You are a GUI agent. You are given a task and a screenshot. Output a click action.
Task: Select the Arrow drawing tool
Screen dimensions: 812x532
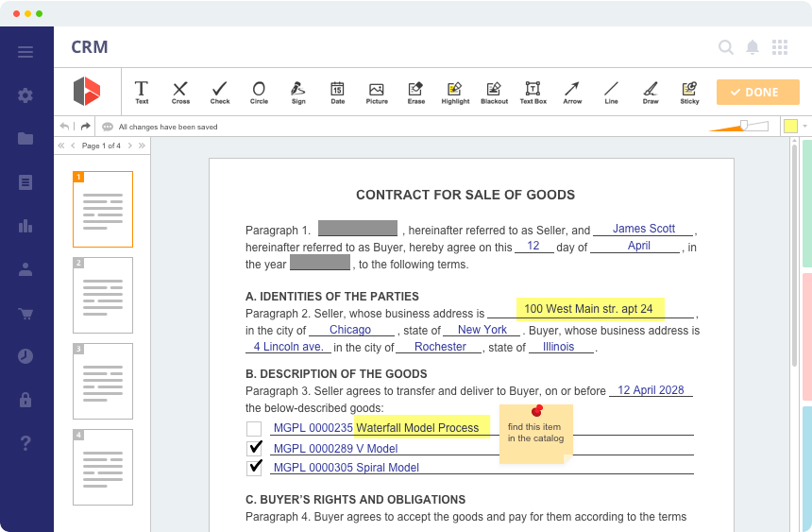572,92
